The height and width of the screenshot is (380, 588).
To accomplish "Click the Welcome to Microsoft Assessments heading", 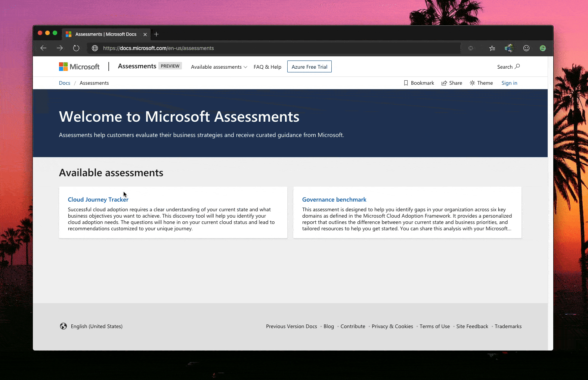I will click(x=179, y=116).
